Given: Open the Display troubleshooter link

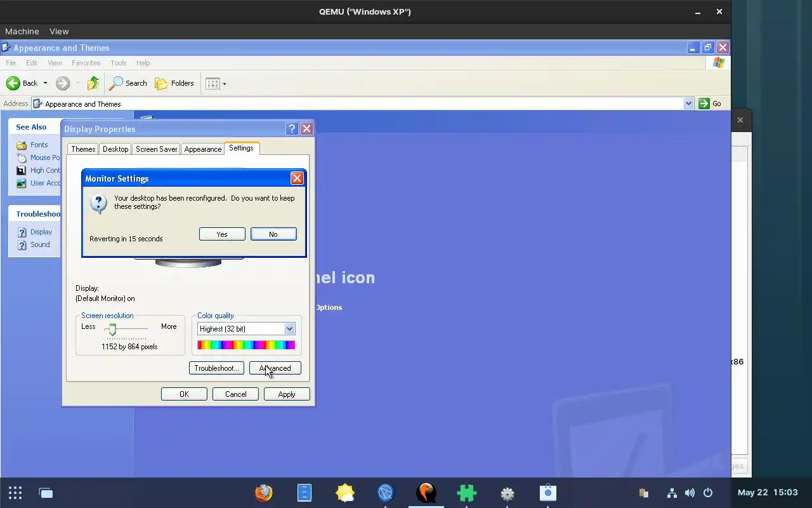Looking at the screenshot, I should 41,232.
